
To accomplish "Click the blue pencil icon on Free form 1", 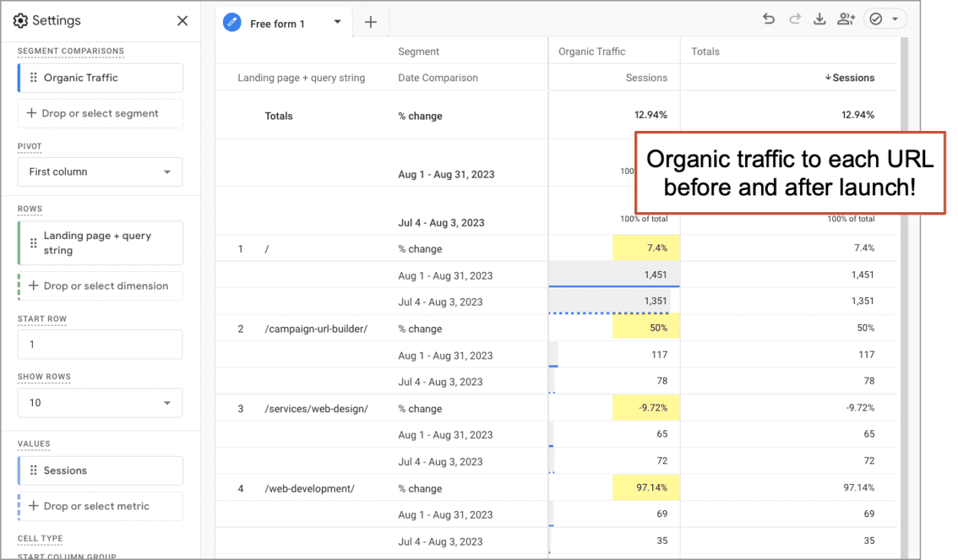I will [232, 22].
